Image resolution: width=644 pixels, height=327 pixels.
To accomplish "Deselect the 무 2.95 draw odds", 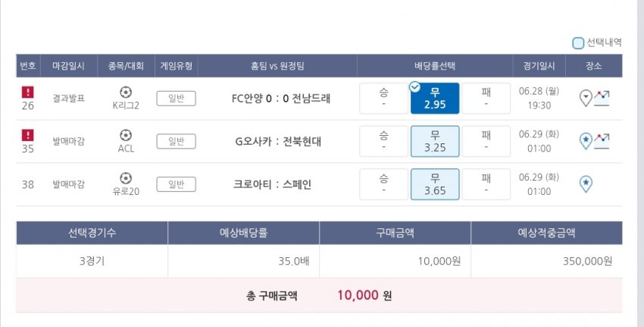I will coord(435,98).
